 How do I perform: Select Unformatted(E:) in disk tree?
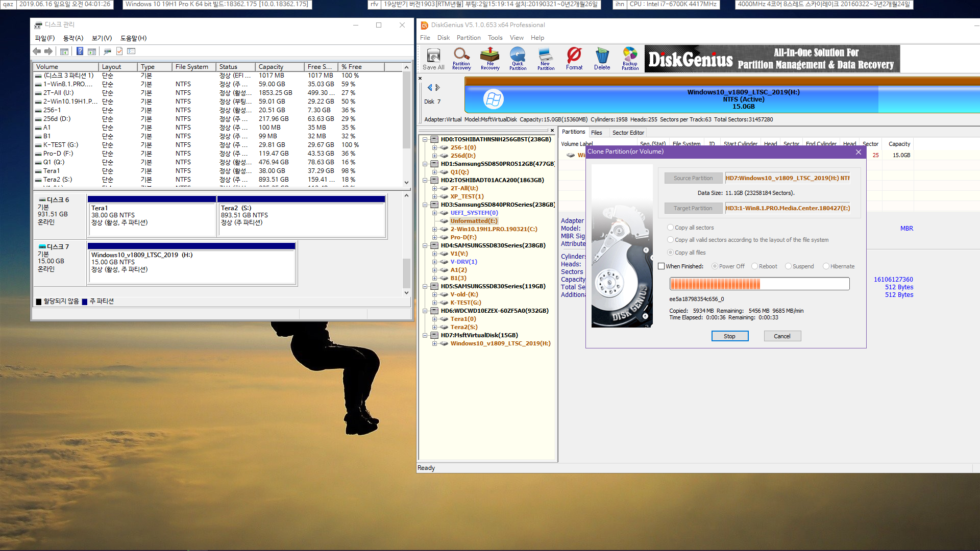(474, 221)
